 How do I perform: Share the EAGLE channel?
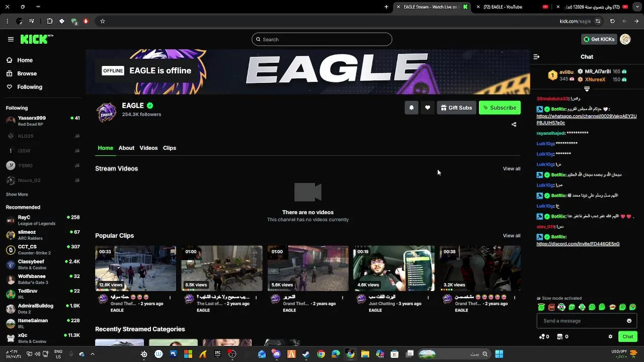coord(514,124)
